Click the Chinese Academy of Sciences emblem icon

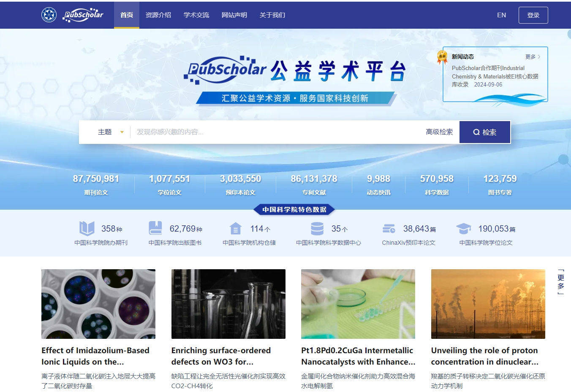point(49,15)
